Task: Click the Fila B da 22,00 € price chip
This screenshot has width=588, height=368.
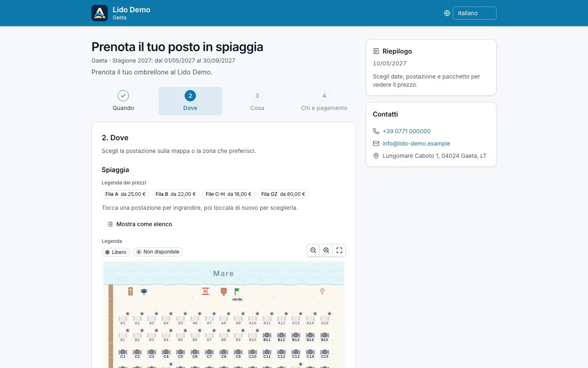Action: (x=176, y=194)
